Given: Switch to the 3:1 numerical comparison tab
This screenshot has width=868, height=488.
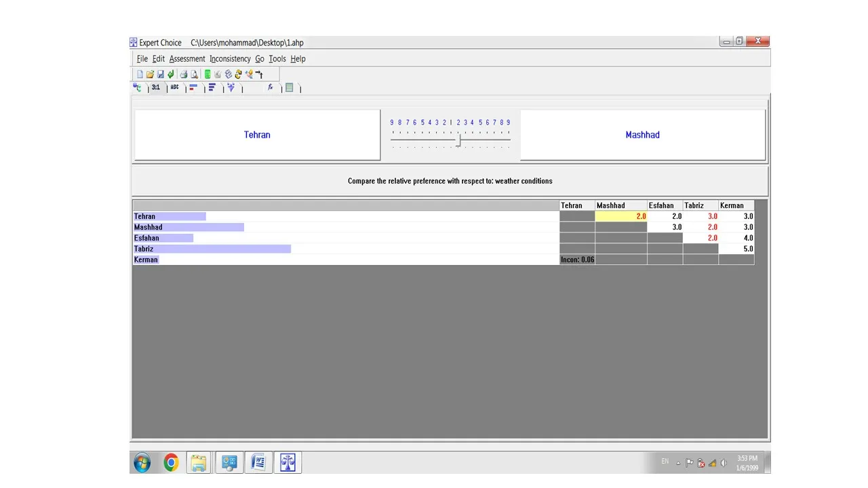Looking at the screenshot, I should click(x=156, y=87).
